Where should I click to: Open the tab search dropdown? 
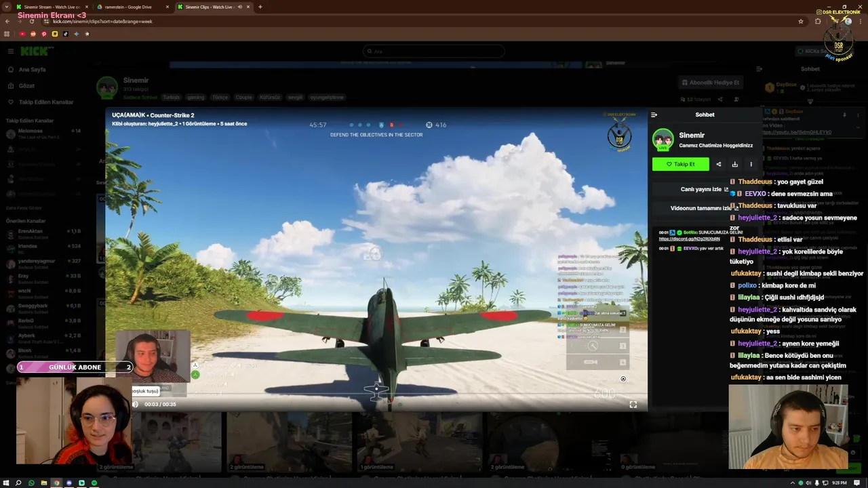click(x=7, y=7)
